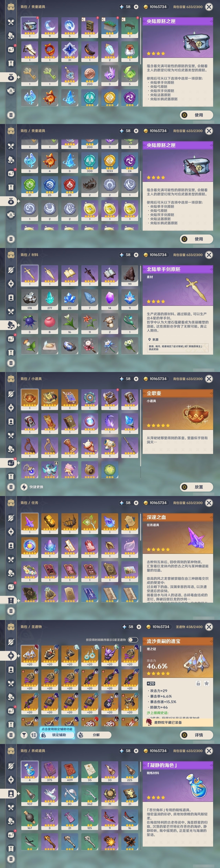Add primogems using plus icon beside 58

[x=136, y=7]
